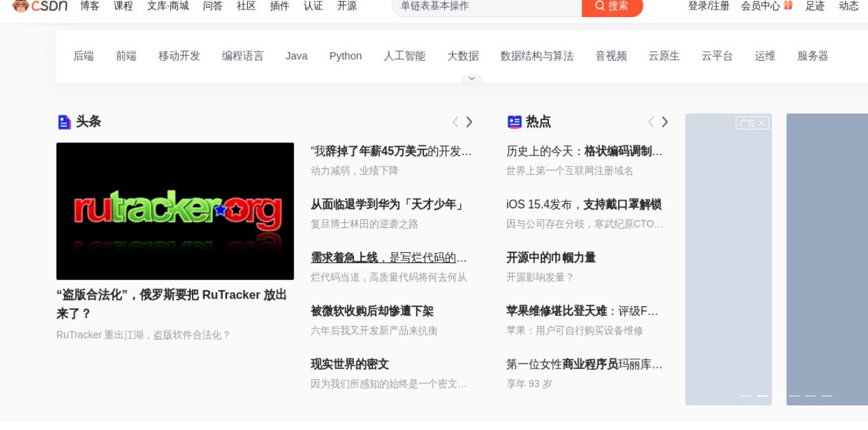This screenshot has height=430, width=868.
Task: Click the CSDN monkey logo
Action: click(x=40, y=6)
